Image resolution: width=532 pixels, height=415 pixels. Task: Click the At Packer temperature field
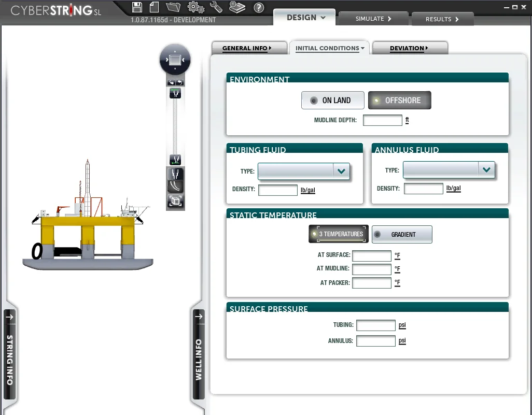[371, 283]
